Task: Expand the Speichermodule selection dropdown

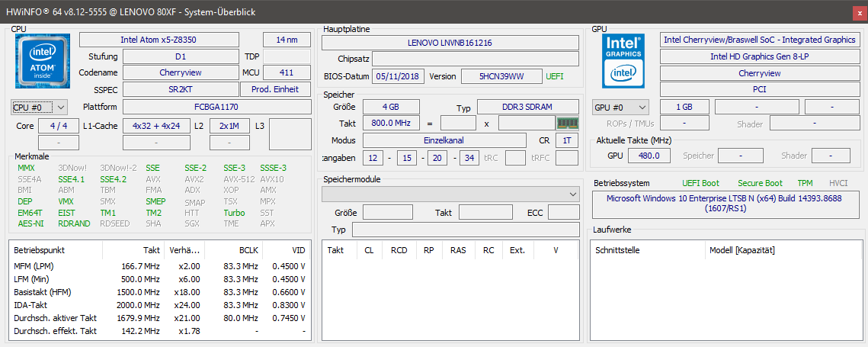Action: pos(450,194)
